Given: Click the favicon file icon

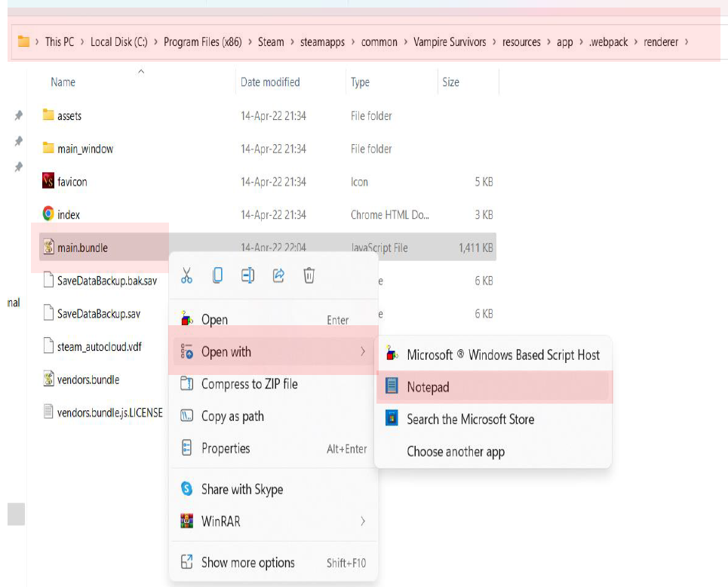Looking at the screenshot, I should pos(48,180).
